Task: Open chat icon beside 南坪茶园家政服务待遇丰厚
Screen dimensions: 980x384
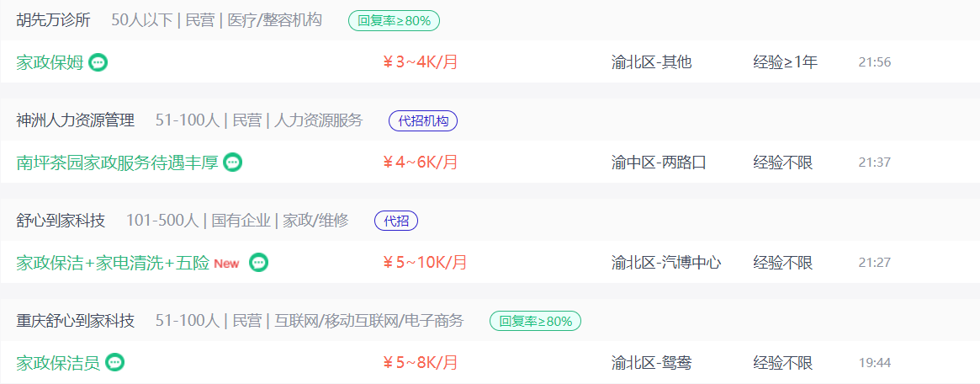Action: click(233, 163)
